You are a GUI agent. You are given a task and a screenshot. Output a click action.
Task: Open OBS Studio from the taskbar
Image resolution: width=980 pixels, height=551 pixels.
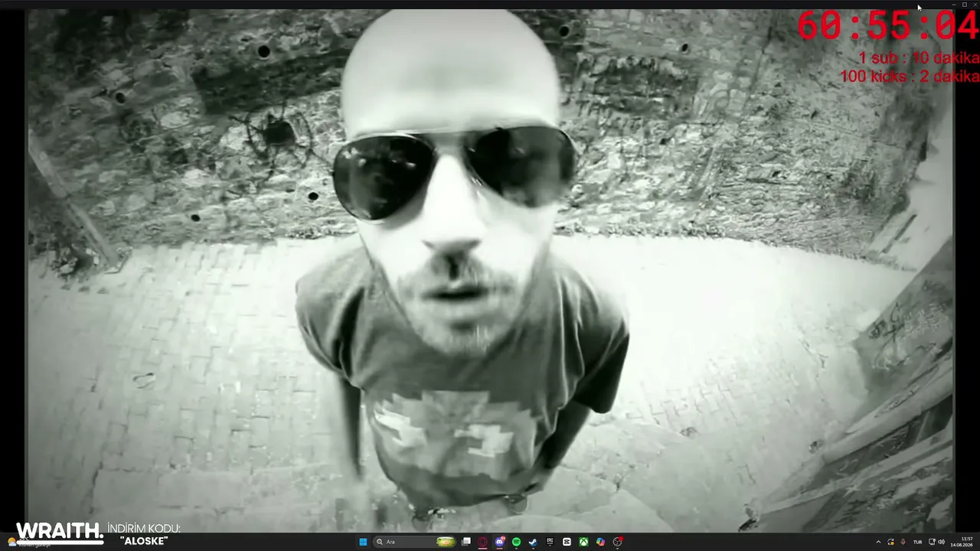pyautogui.click(x=617, y=542)
